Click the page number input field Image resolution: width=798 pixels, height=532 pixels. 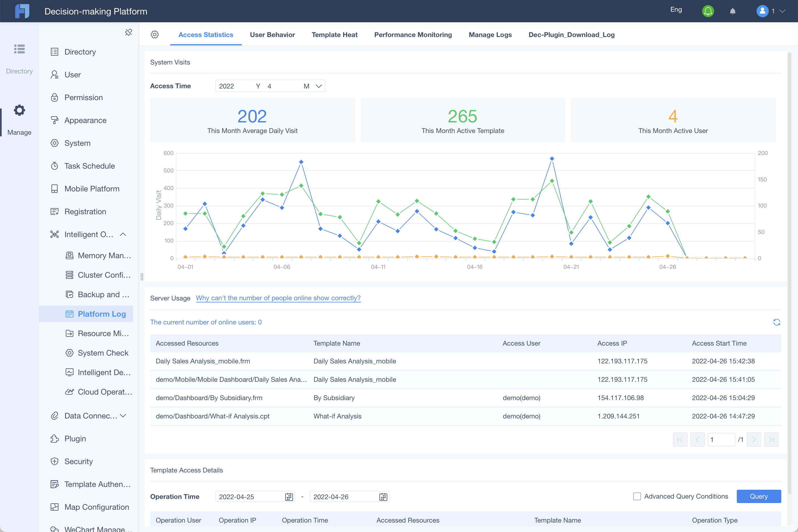pos(721,440)
